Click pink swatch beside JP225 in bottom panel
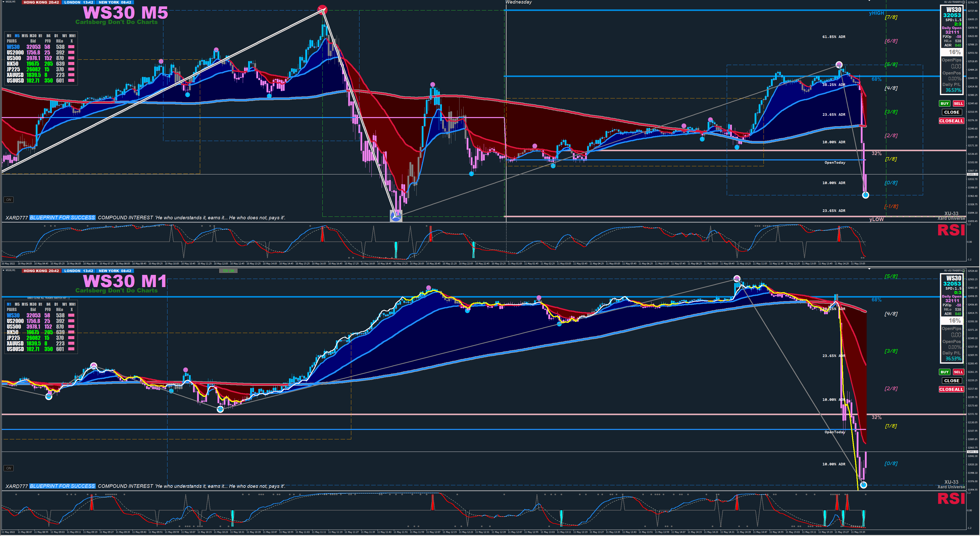 (x=71, y=338)
